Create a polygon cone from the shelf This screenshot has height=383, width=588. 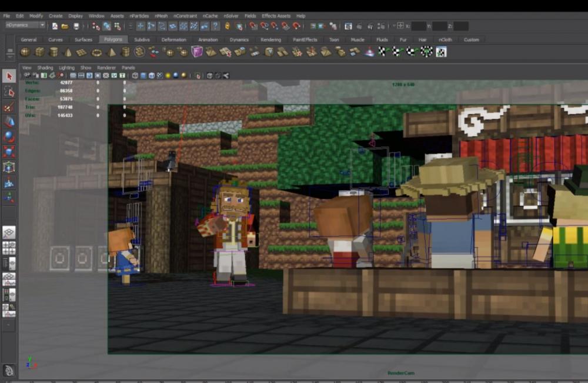68,52
